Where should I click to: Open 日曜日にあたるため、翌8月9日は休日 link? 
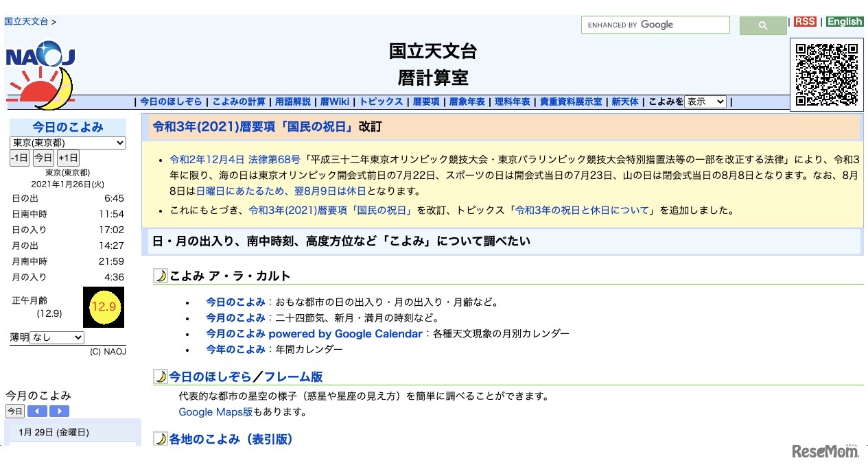[x=281, y=191]
